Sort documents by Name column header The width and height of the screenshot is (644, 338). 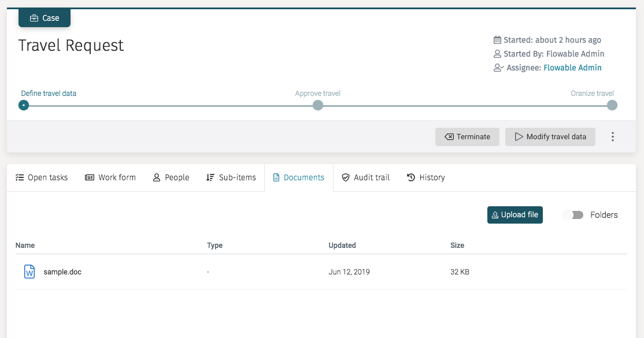tap(25, 246)
